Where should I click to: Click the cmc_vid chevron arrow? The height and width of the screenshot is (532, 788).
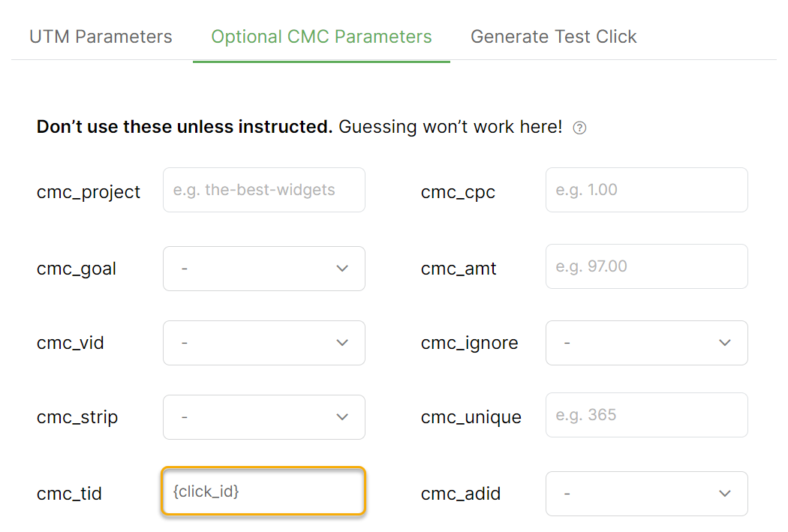pyautogui.click(x=342, y=343)
